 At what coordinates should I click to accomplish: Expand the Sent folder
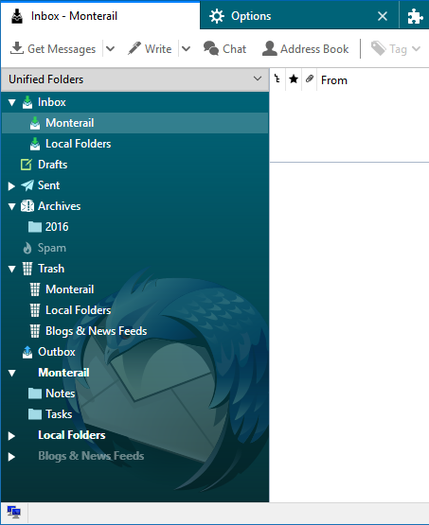pyautogui.click(x=11, y=186)
